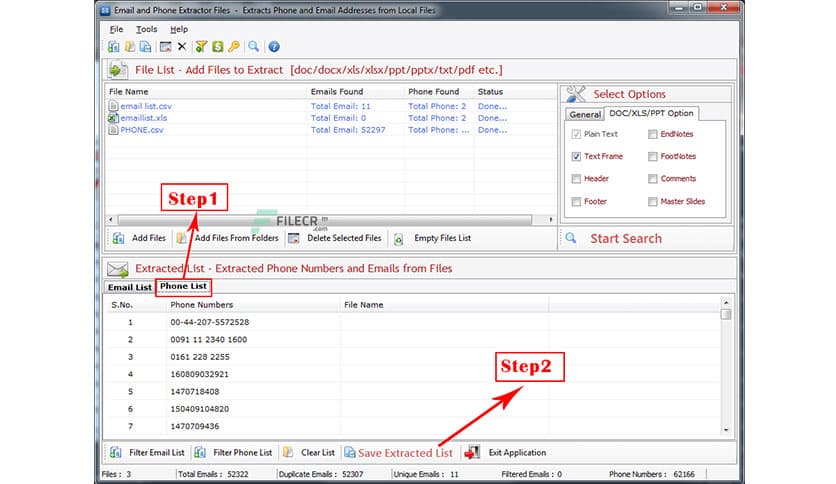Click the file list horizontal scrollbar thumb
The height and width of the screenshot is (484, 836).
tap(325, 220)
